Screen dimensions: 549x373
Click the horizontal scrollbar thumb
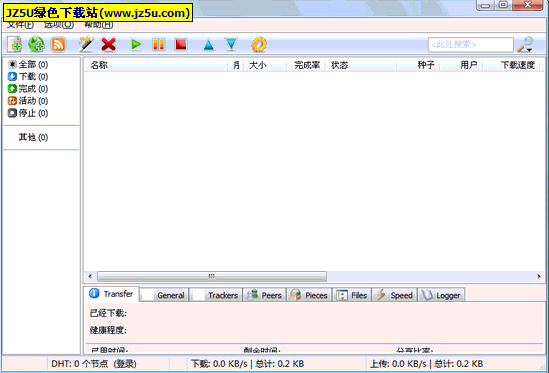tap(212, 276)
